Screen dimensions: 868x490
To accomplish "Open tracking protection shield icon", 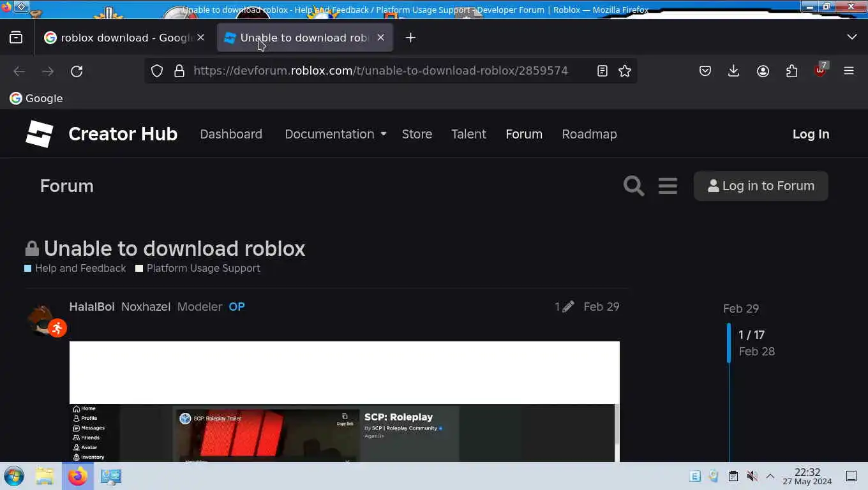I will coord(157,71).
